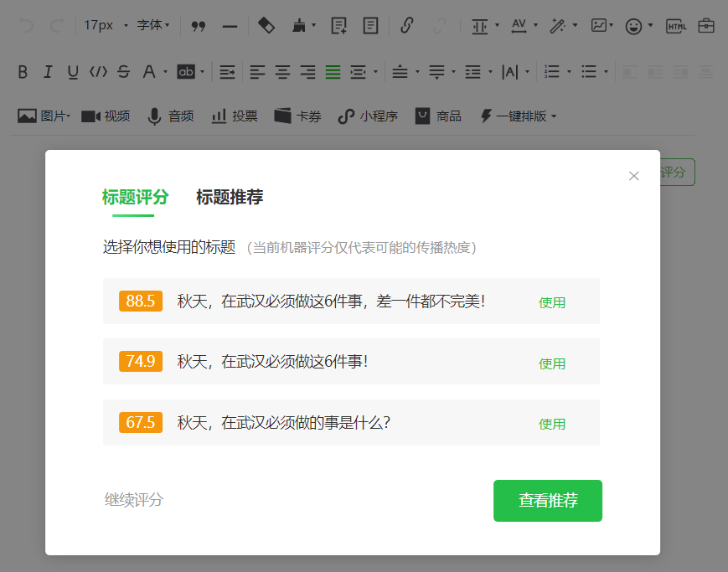Open the emoji smiley picker
Screen dimensions: 728x572
click(633, 26)
